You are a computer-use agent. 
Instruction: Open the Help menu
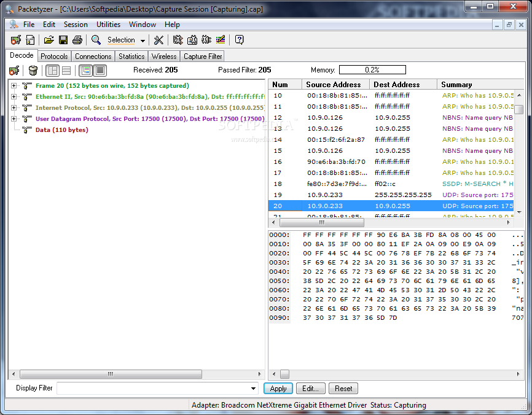(x=172, y=25)
